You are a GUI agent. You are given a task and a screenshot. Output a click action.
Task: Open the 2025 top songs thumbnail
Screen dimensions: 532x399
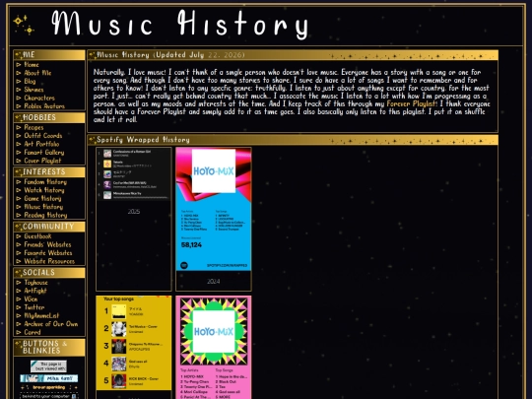pos(134,174)
